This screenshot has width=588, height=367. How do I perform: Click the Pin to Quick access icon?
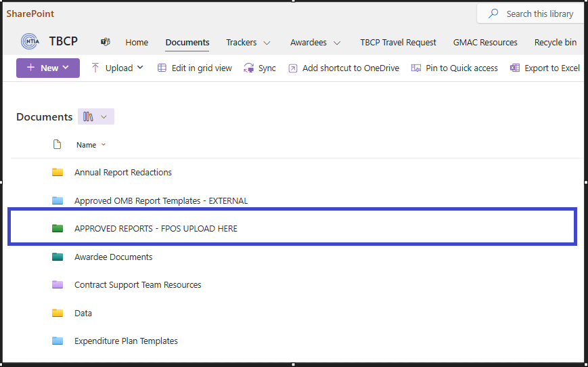pos(416,68)
